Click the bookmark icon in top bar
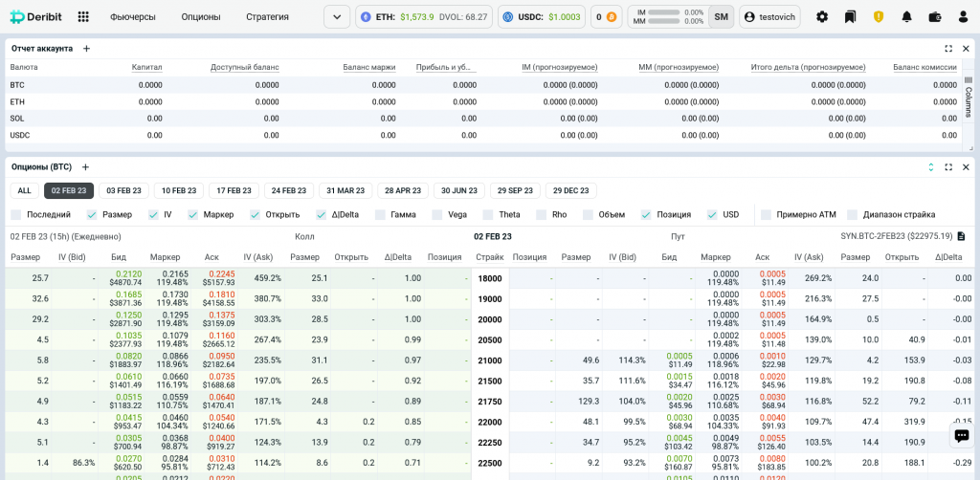 click(850, 16)
